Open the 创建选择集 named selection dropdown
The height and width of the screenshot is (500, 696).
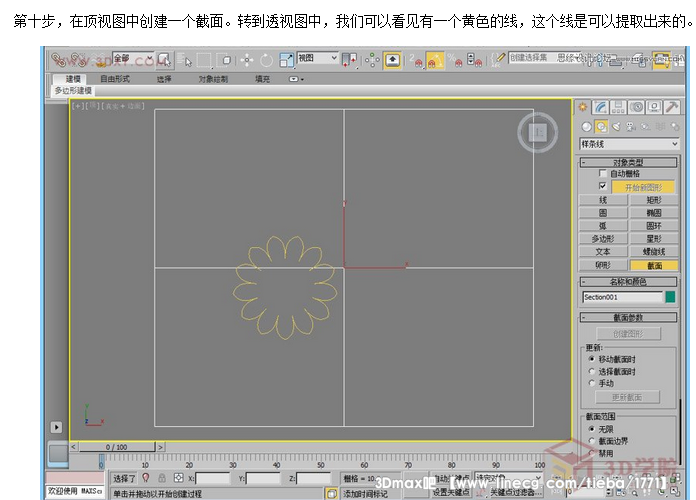pos(544,58)
